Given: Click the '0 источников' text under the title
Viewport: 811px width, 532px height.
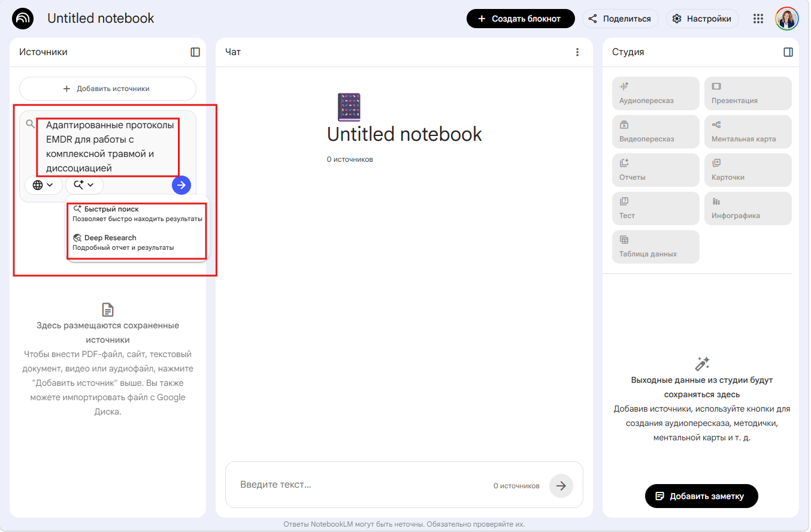Looking at the screenshot, I should 350,159.
